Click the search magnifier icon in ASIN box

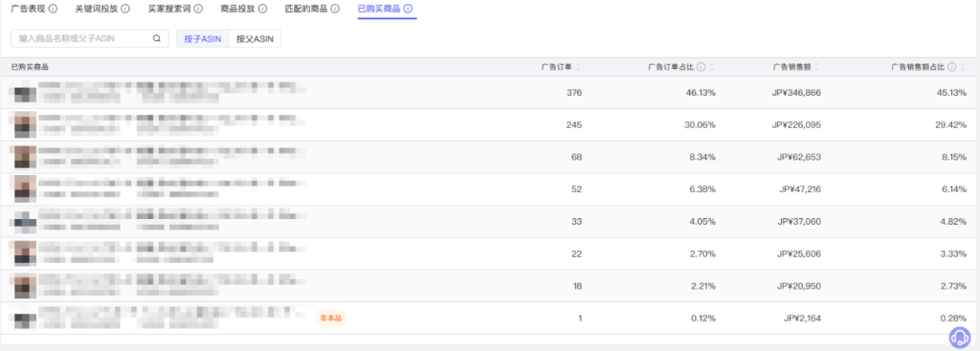157,38
